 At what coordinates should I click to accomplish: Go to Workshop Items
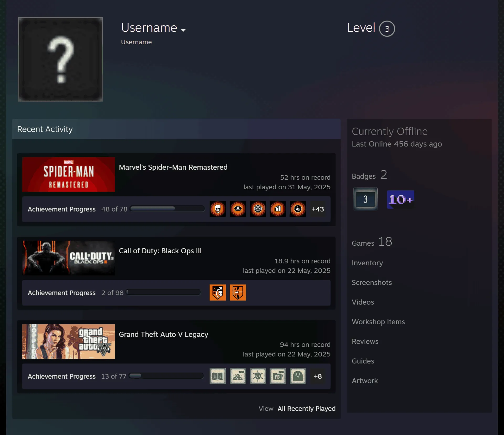[378, 322]
